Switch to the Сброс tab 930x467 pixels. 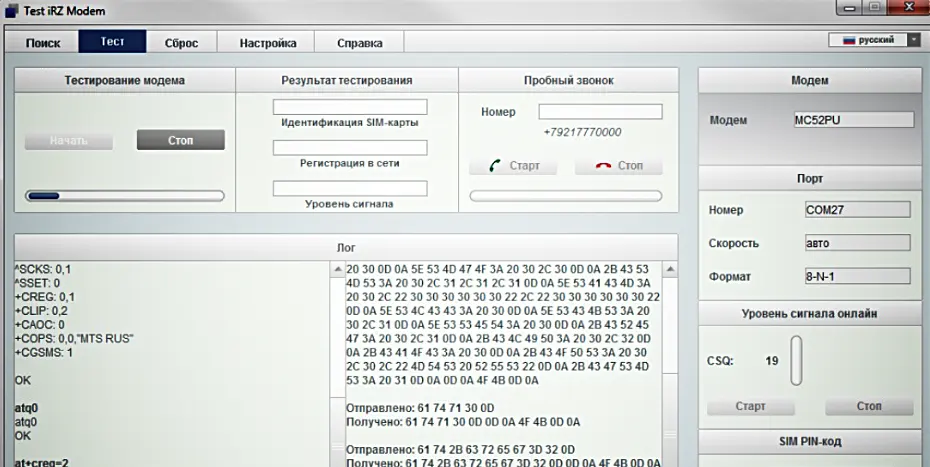click(x=181, y=43)
